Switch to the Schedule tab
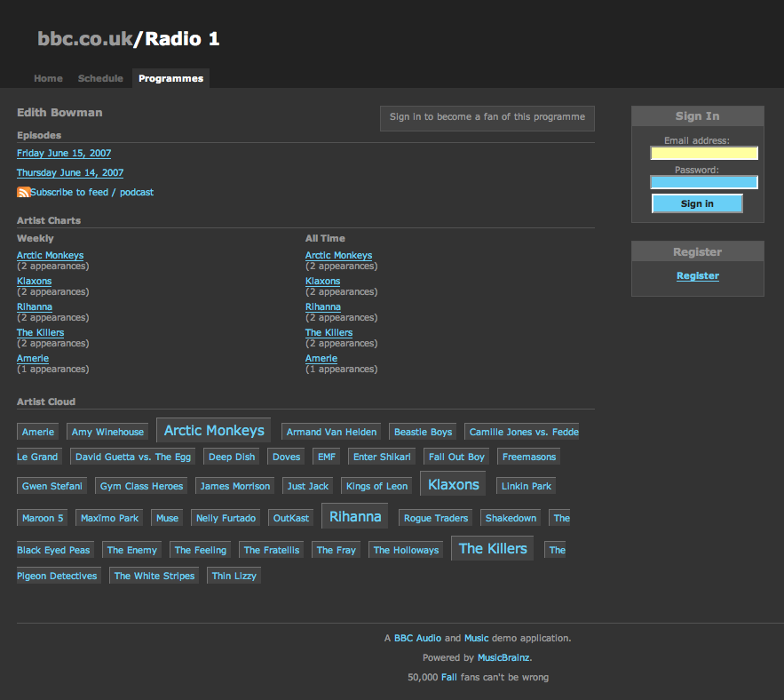Viewport: 784px width, 700px height. (100, 78)
